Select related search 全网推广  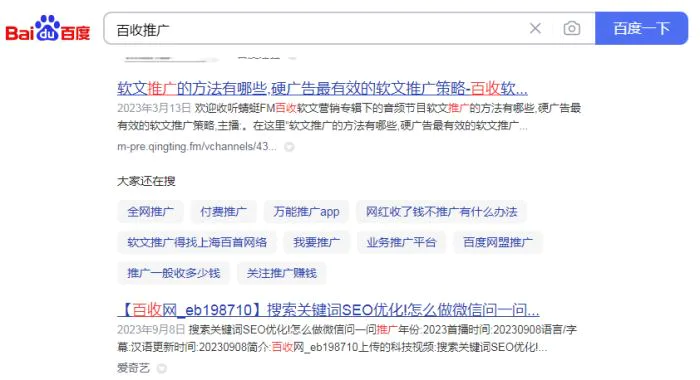(x=150, y=212)
